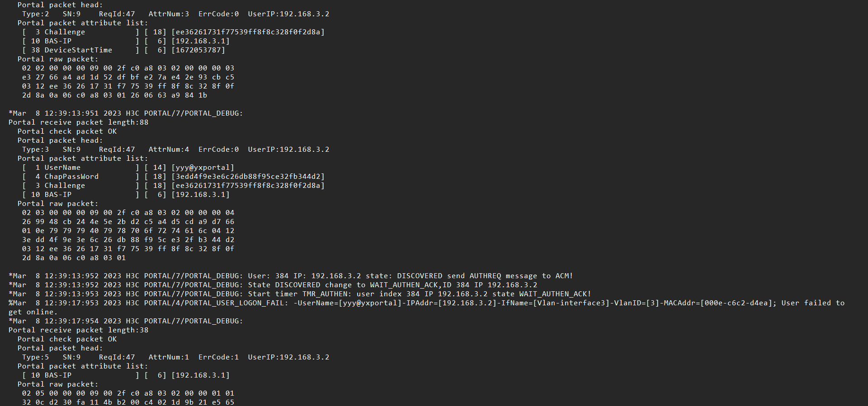Click the ErrCode:1 field
868x406 pixels.
click(x=218, y=357)
